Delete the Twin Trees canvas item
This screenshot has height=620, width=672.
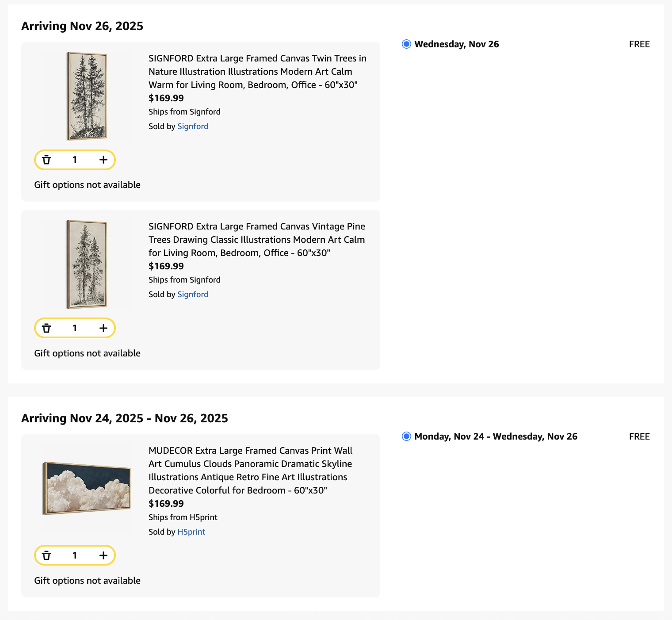point(46,160)
